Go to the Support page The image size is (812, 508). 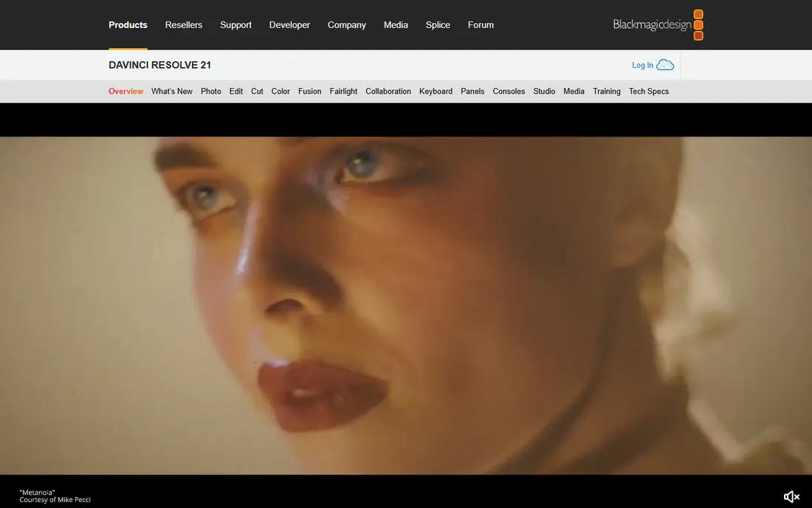tap(235, 25)
